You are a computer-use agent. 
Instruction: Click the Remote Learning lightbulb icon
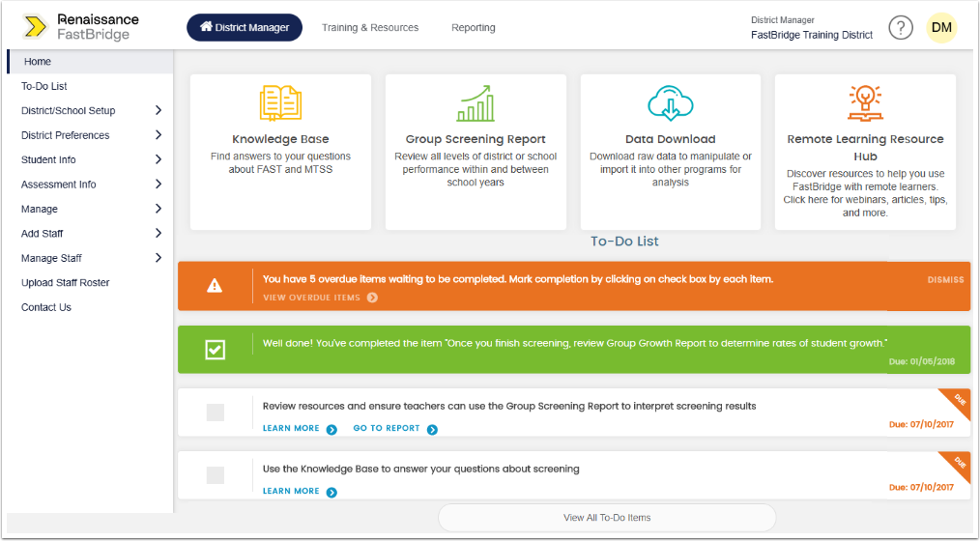[x=865, y=103]
